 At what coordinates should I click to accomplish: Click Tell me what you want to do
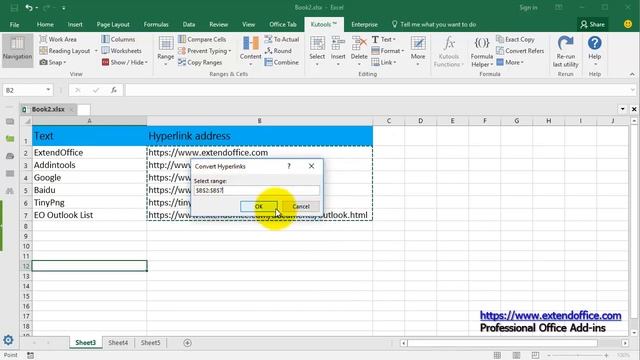(434, 24)
